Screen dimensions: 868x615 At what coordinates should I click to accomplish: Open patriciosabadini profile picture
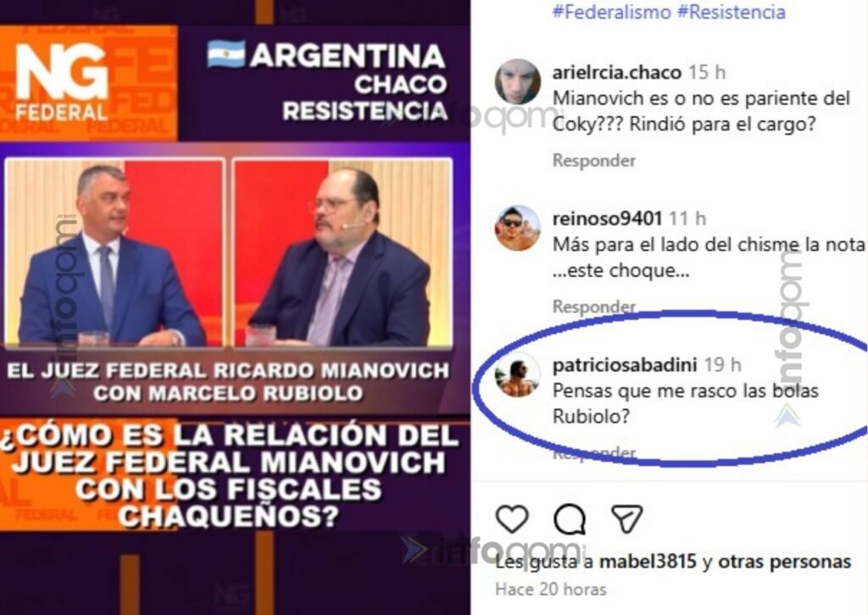coord(518,375)
